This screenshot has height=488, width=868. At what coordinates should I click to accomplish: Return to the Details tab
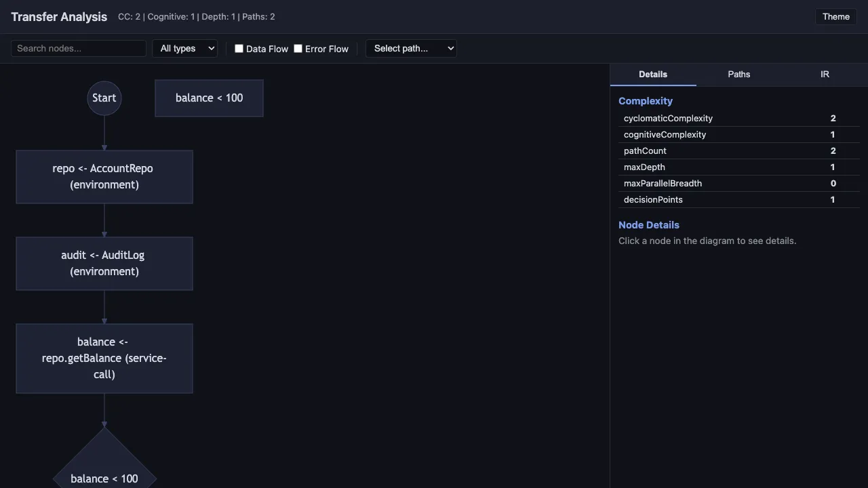click(652, 74)
